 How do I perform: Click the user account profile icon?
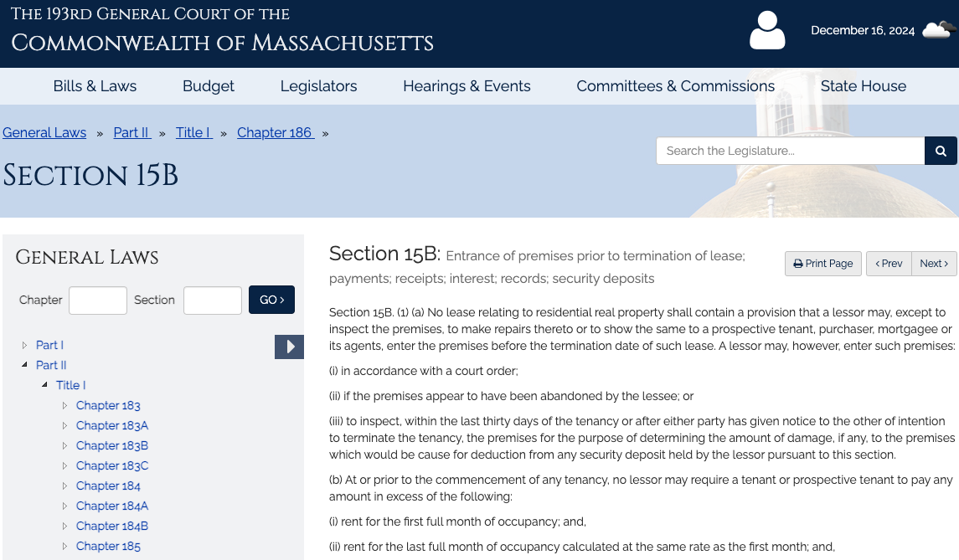[767, 31]
